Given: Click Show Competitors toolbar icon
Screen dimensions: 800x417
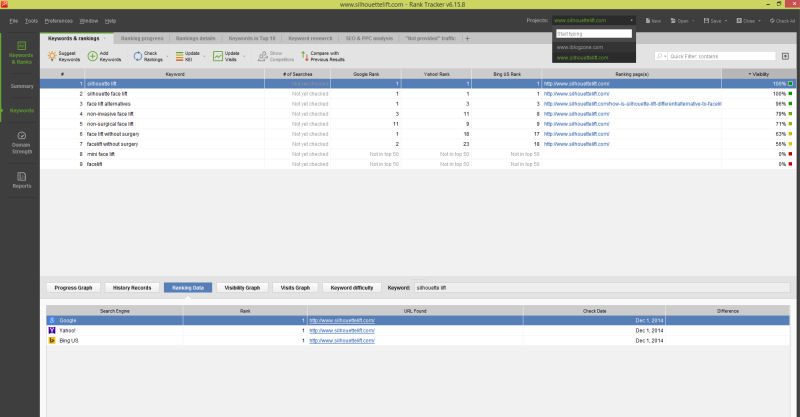Looking at the screenshot, I should tap(262, 56).
